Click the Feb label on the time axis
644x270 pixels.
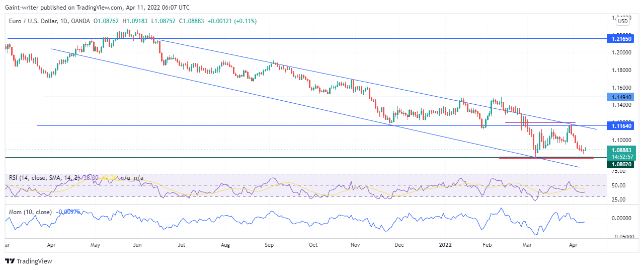click(x=487, y=245)
